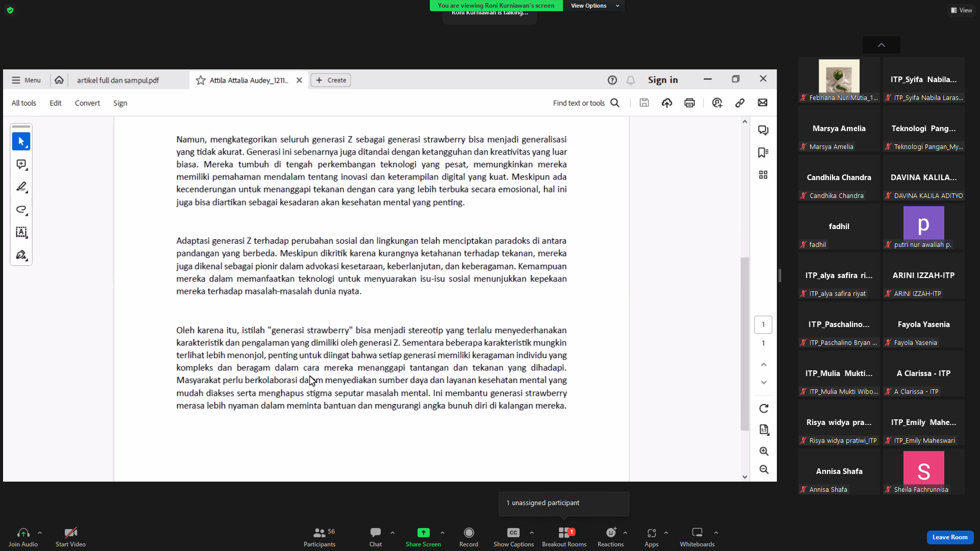Image resolution: width=980 pixels, height=551 pixels.
Task: Open Acrobat help question mark icon
Action: (612, 80)
